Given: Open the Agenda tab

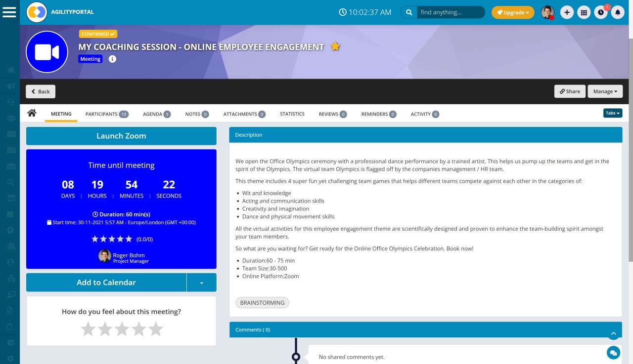Looking at the screenshot, I should [x=156, y=114].
